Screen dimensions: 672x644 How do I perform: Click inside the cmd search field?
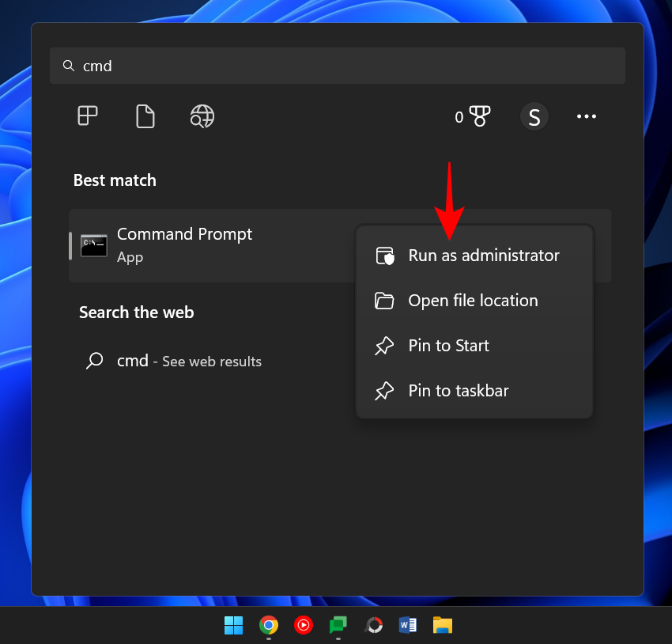click(237, 66)
